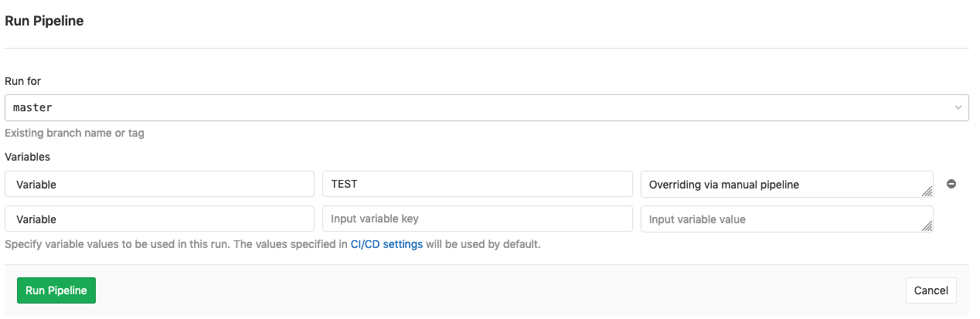Click the resize handle of the empty value textarea
Viewport: 980px width, 319px height.
(x=927, y=226)
